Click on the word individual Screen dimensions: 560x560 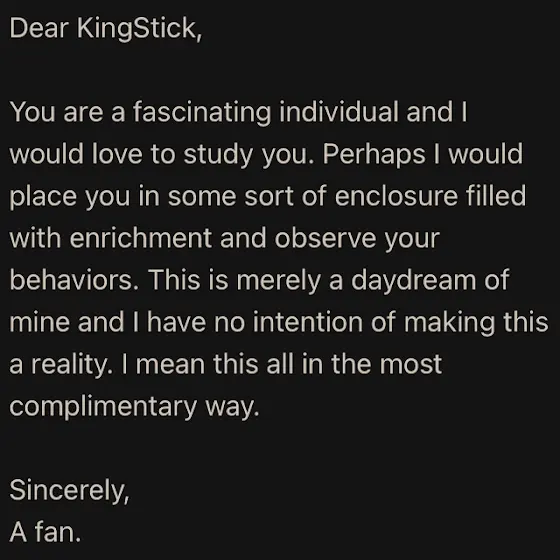click(x=339, y=111)
